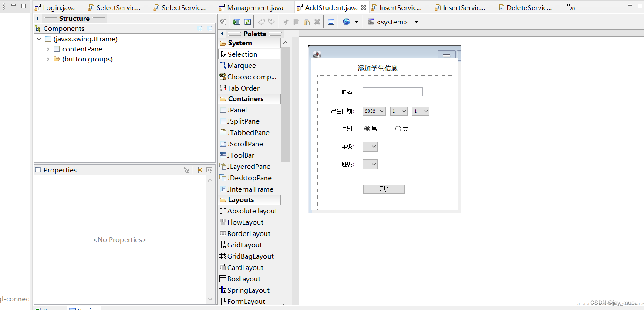Click the Copy icon in designer toolbar
Viewport: 644px width, 310px height.
296,22
